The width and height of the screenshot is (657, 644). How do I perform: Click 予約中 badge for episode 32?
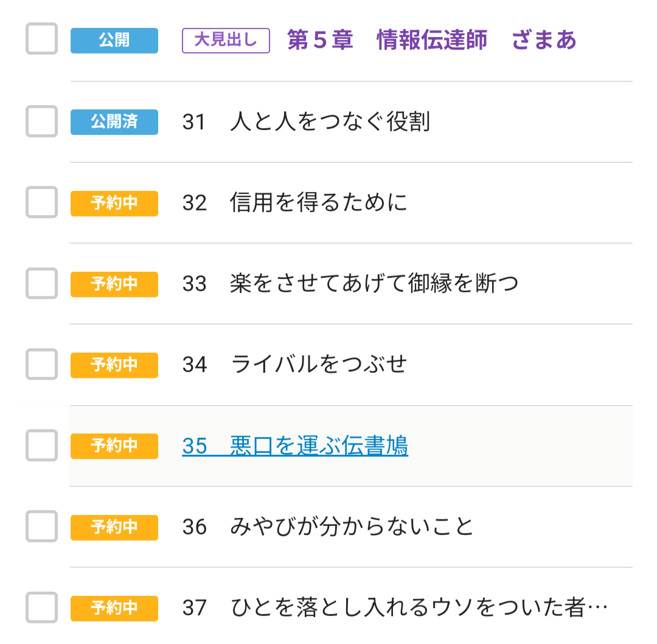pyautogui.click(x=114, y=203)
